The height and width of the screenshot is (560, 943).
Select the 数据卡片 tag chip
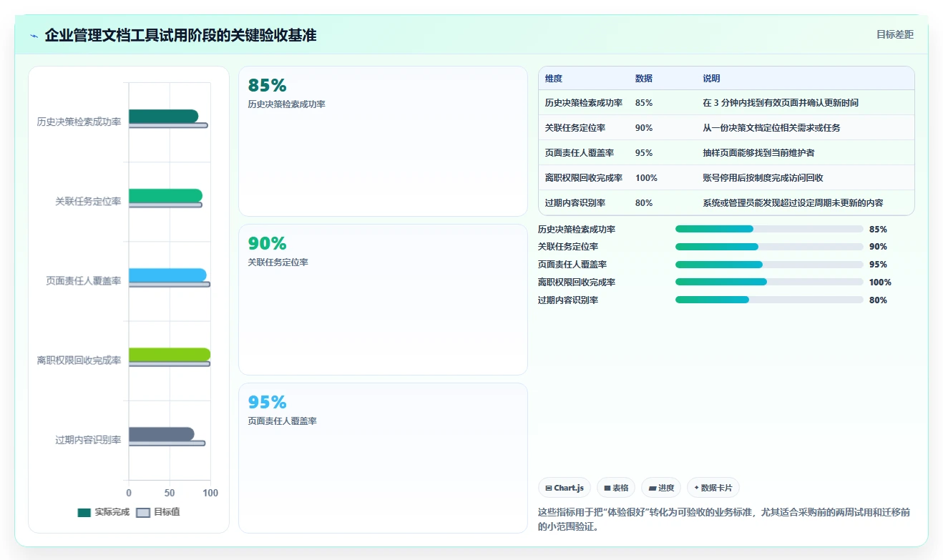pos(713,488)
